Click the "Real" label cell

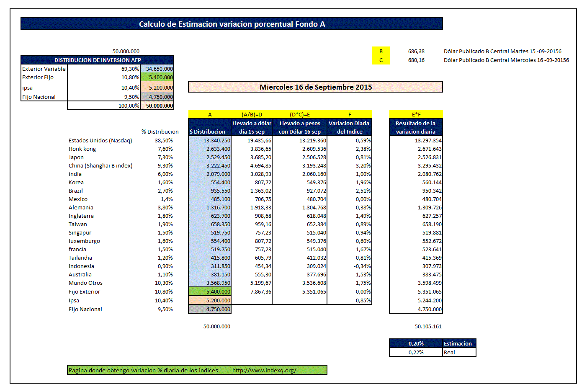[459, 352]
